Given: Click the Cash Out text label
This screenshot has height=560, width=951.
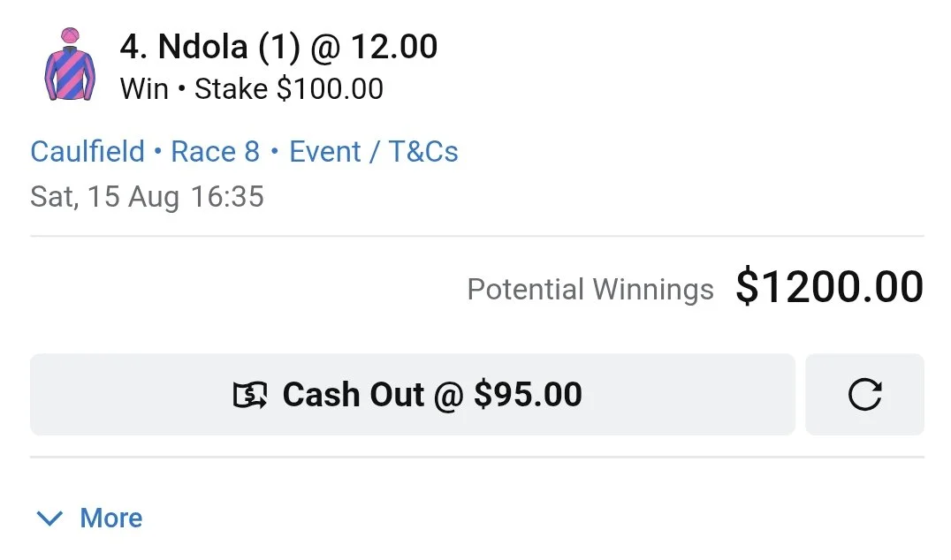Looking at the screenshot, I should 353,395.
